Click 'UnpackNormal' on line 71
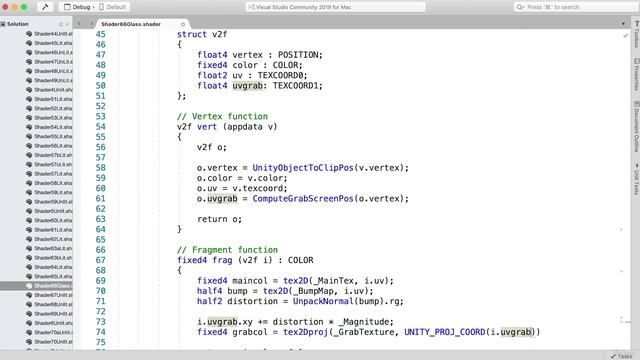Screen dimensions: 640x360 point(323,301)
